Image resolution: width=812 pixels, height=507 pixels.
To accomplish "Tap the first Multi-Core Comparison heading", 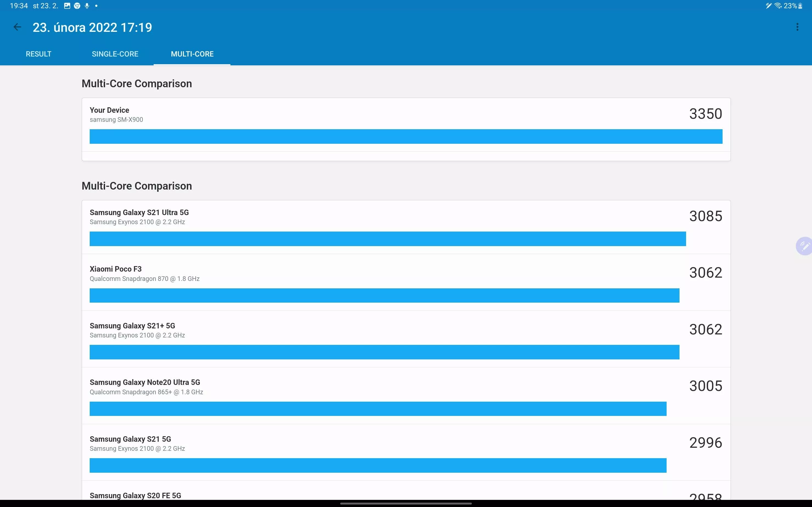I will point(137,83).
